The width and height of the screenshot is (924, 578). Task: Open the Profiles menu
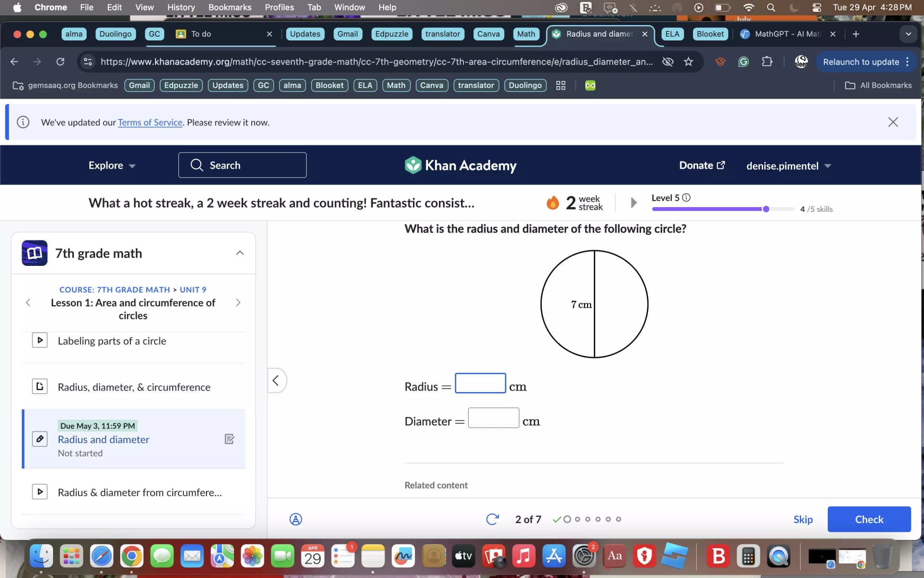pyautogui.click(x=279, y=7)
